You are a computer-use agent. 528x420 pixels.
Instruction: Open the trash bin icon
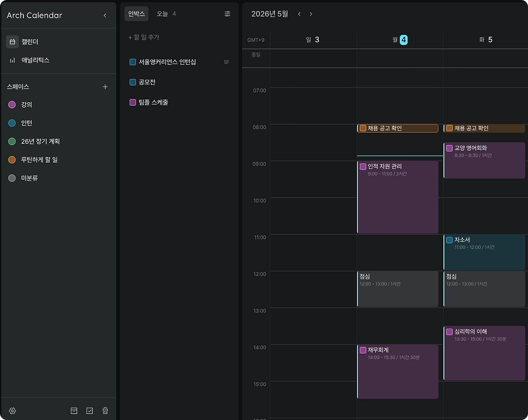pos(105,411)
